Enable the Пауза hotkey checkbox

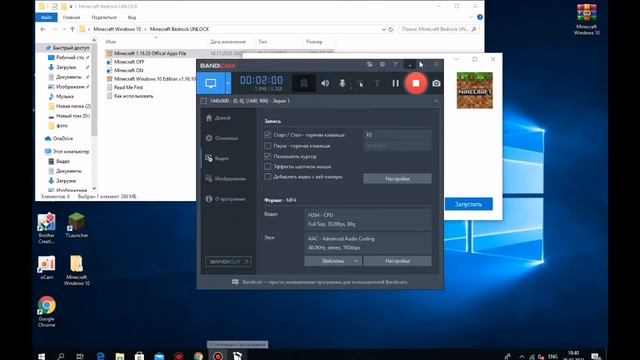tap(268, 145)
